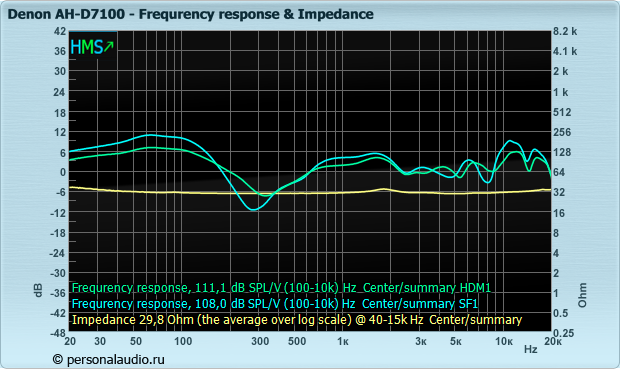Click the '1к' frequency axis label
The height and width of the screenshot is (369, 620).
tap(343, 341)
